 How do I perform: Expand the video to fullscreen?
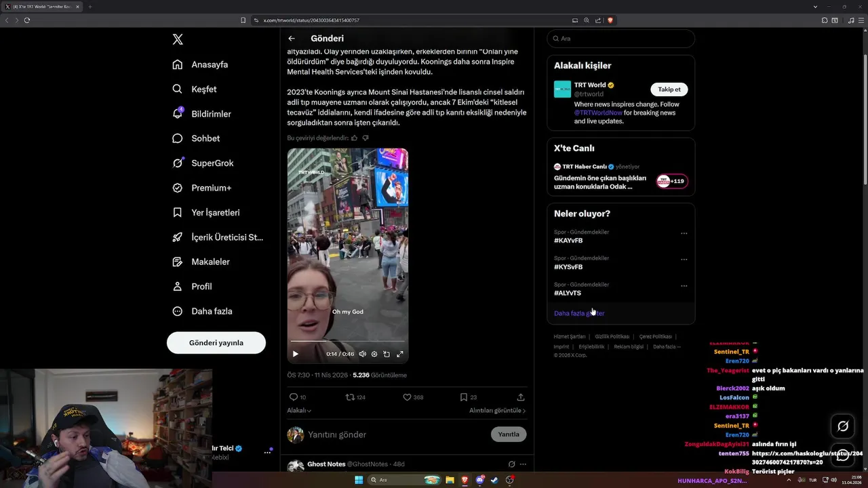pos(399,354)
